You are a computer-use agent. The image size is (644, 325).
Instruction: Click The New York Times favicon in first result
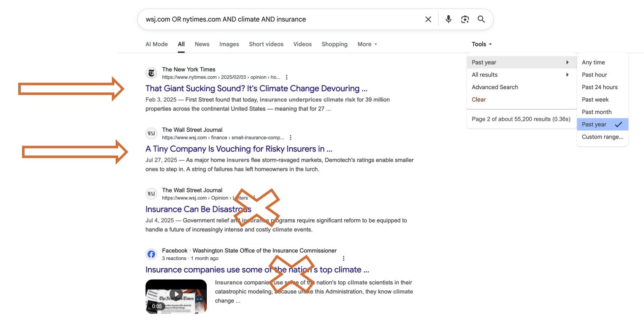coord(151,73)
